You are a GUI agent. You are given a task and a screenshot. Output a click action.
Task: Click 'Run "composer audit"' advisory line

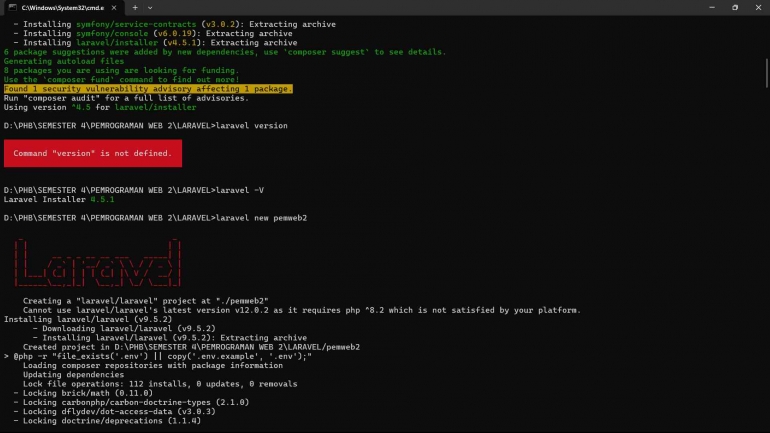(x=126, y=98)
